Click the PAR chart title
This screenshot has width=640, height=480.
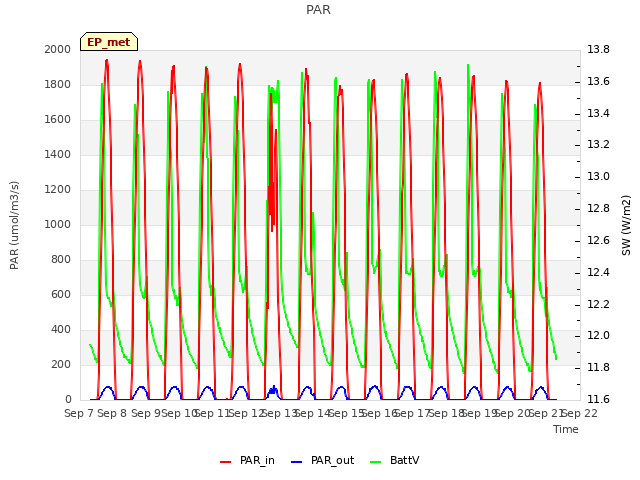pyautogui.click(x=318, y=10)
